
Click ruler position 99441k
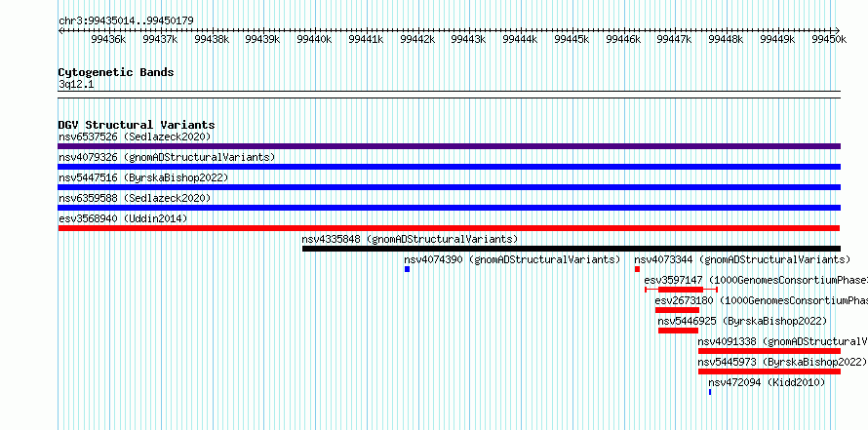coord(366,39)
